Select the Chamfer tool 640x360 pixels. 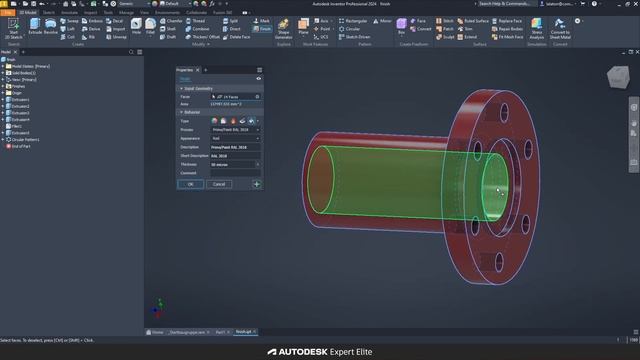coord(171,21)
